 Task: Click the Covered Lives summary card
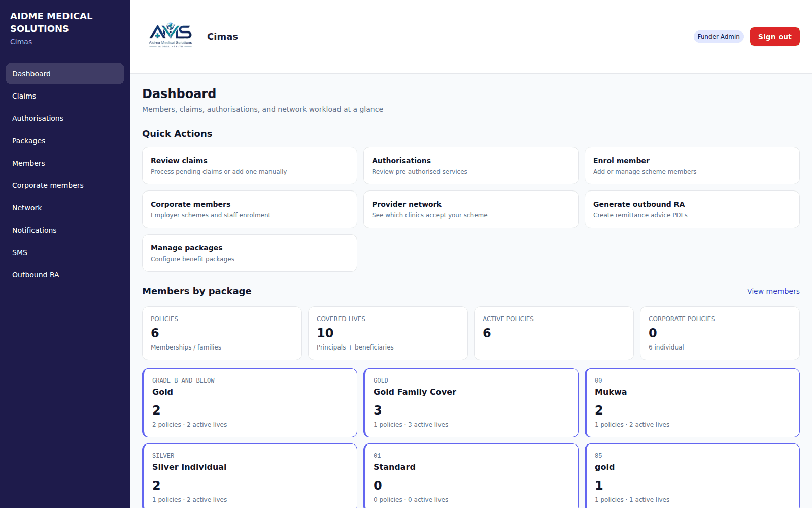(x=388, y=333)
